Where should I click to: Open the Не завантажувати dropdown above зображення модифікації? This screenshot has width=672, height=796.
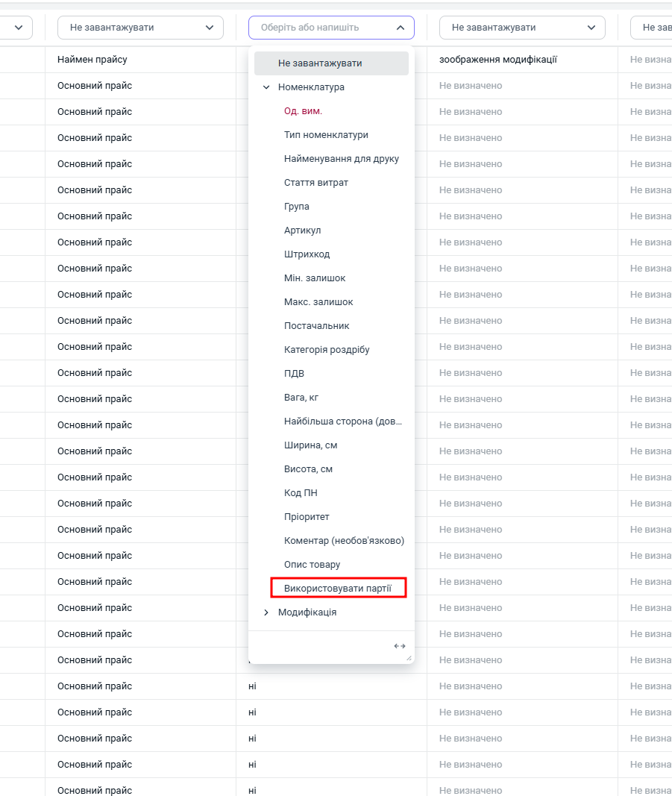(522, 28)
